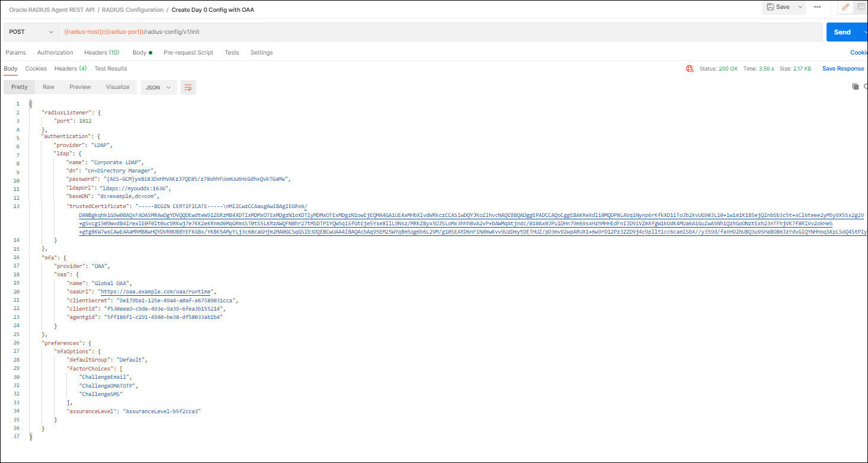Screen dimensions: 868x463
Task: Click the https://oaa.example.com/oaa/runtime link
Action: (x=157, y=292)
